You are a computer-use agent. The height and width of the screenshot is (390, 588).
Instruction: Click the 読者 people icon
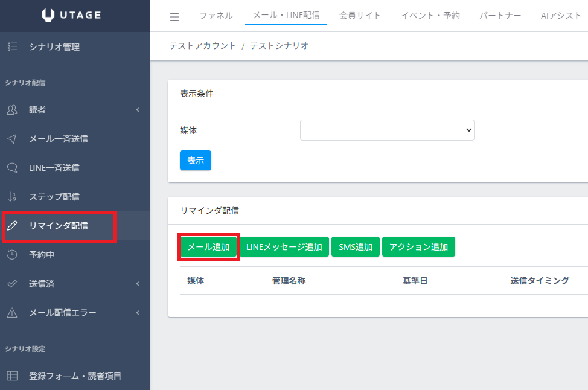coord(12,110)
